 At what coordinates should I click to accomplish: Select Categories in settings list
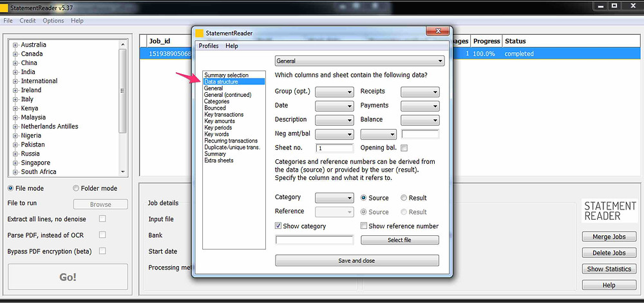pyautogui.click(x=216, y=101)
